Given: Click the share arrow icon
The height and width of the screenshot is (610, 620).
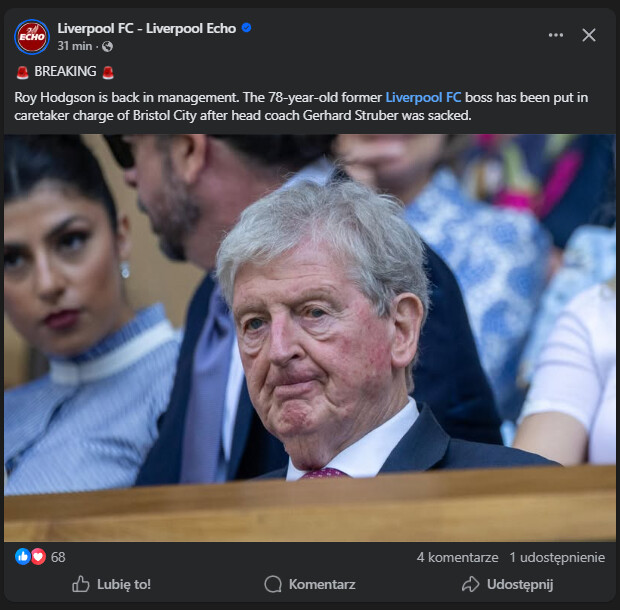Looking at the screenshot, I should click(x=471, y=584).
